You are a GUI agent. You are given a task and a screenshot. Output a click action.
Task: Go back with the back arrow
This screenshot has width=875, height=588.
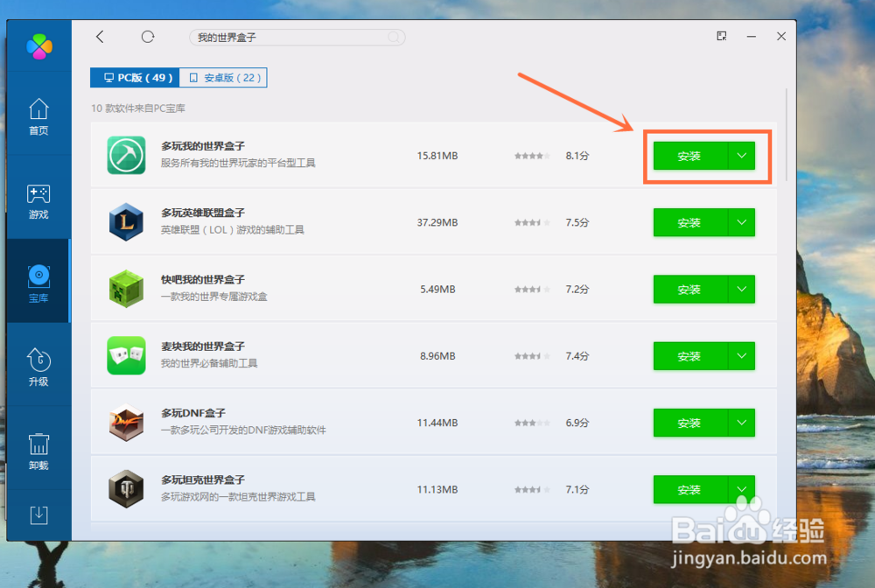[x=100, y=37]
